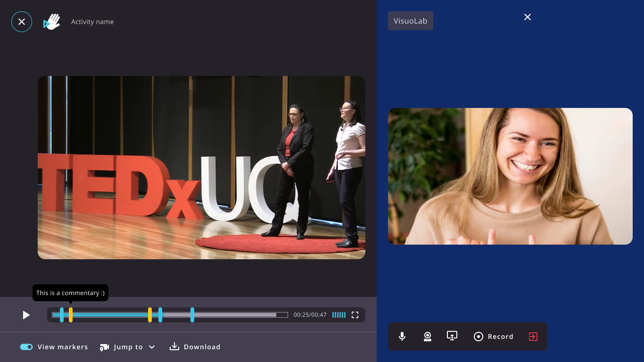The image size is (644, 362).
Task: Click the 00:25/00:47 time display
Action: (310, 315)
